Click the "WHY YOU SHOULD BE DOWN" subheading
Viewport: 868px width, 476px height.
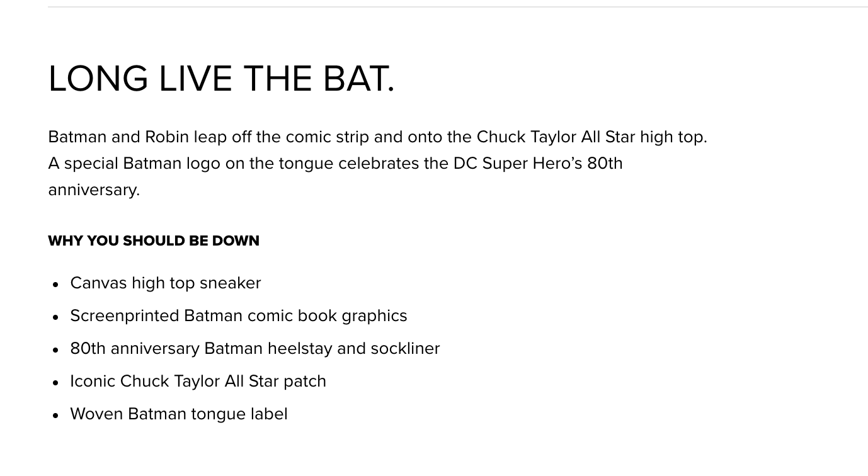coord(154,241)
